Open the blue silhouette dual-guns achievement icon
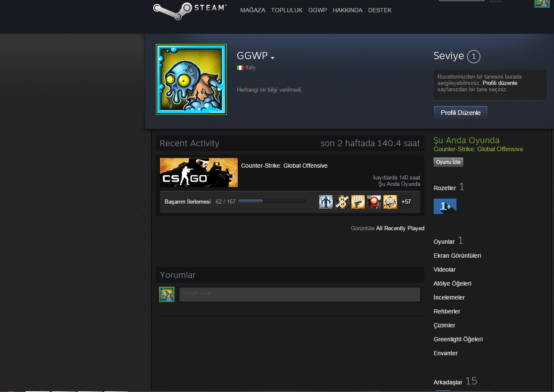This screenshot has height=392, width=554. pyautogui.click(x=326, y=202)
